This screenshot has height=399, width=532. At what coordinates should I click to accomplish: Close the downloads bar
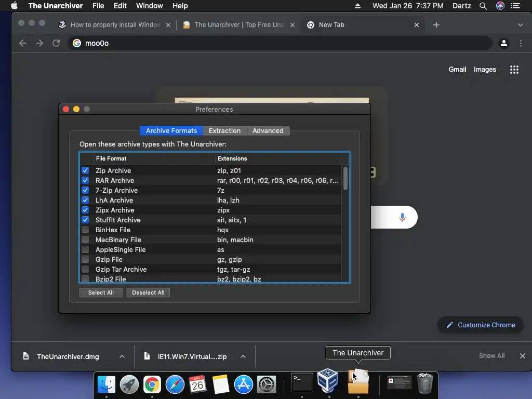click(523, 355)
